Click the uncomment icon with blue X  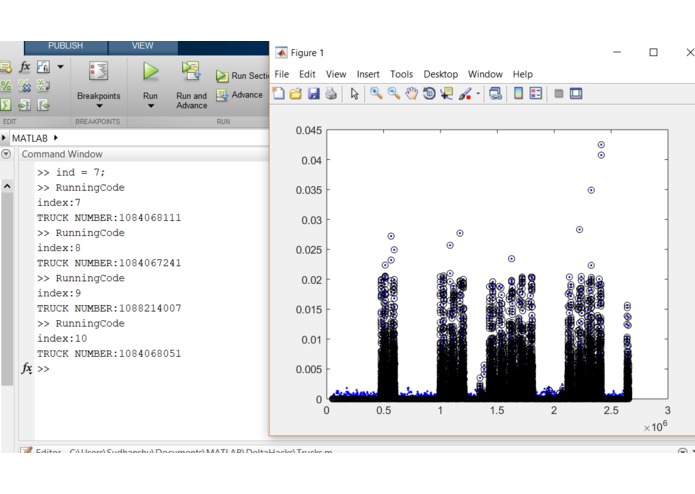tap(24, 86)
